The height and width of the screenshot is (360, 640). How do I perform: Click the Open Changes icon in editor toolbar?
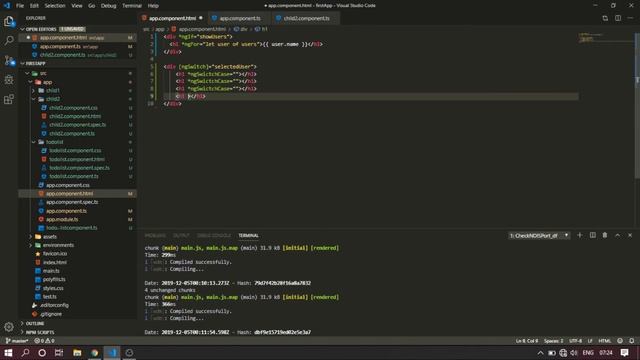pyautogui.click(x=605, y=18)
